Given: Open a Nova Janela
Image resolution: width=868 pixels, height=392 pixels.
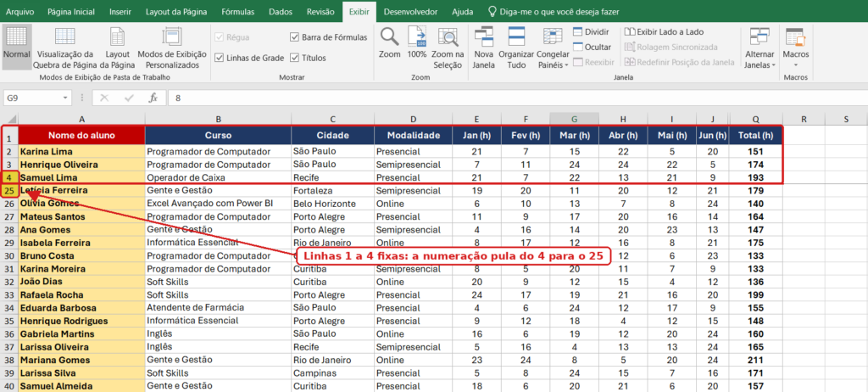Looking at the screenshot, I should point(483,48).
